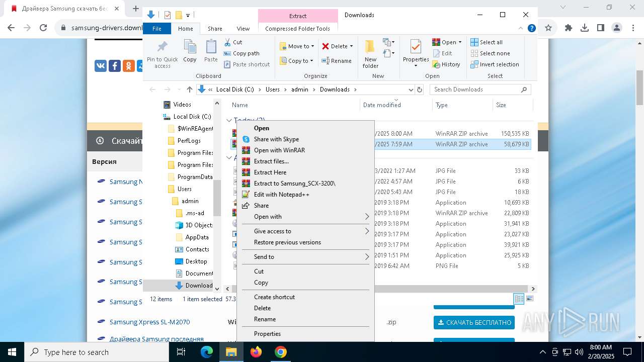This screenshot has height=362, width=644.
Task: Open the Properties ribbon button
Action: point(416,53)
